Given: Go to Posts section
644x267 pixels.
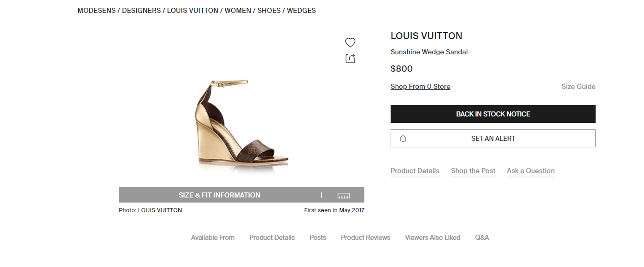Looking at the screenshot, I should 318,238.
